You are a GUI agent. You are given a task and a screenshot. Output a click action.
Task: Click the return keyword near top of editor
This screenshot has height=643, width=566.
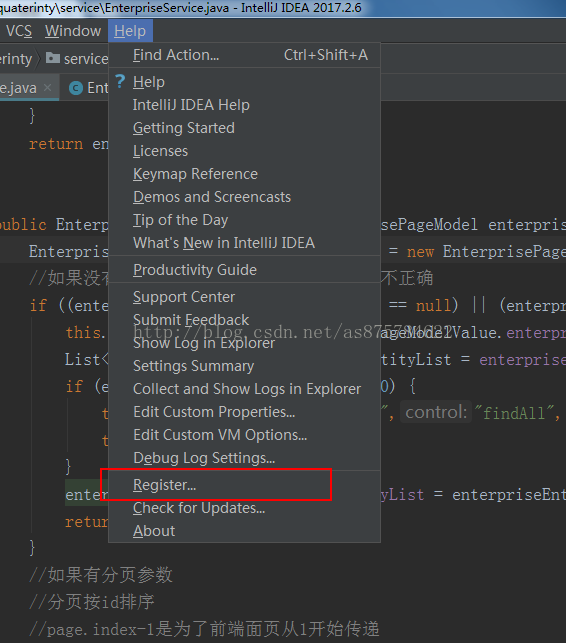coord(56,144)
